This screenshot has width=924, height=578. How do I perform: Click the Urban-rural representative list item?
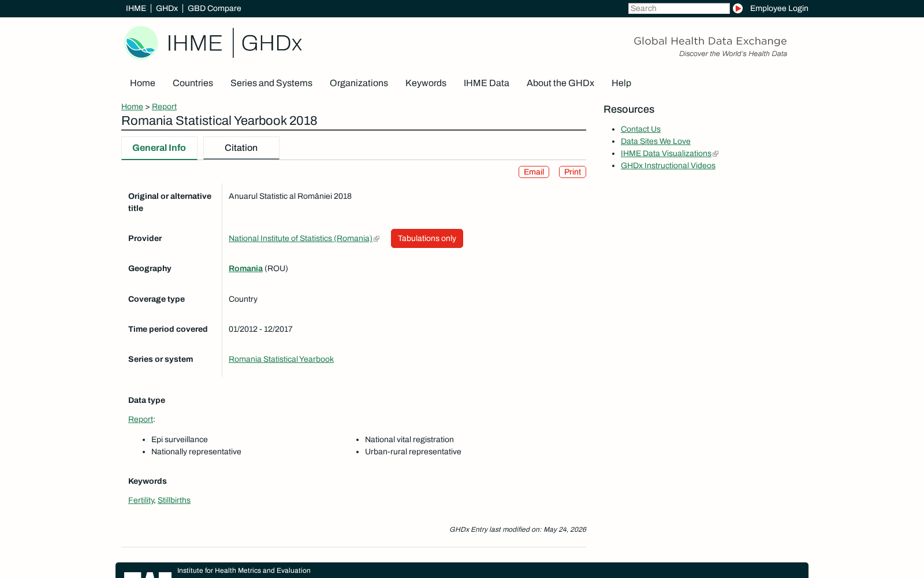pyautogui.click(x=413, y=451)
